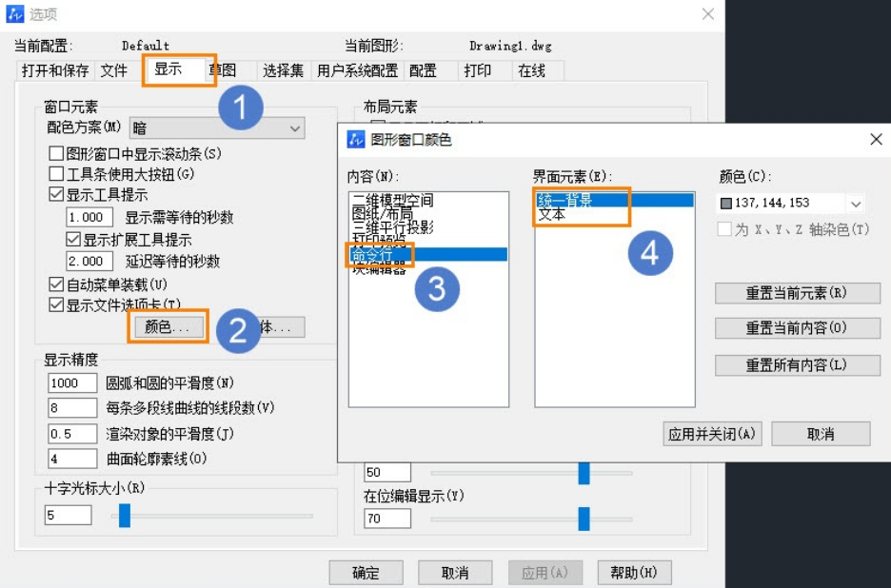Select 统一背景 in the 界面元素 list

(614, 200)
